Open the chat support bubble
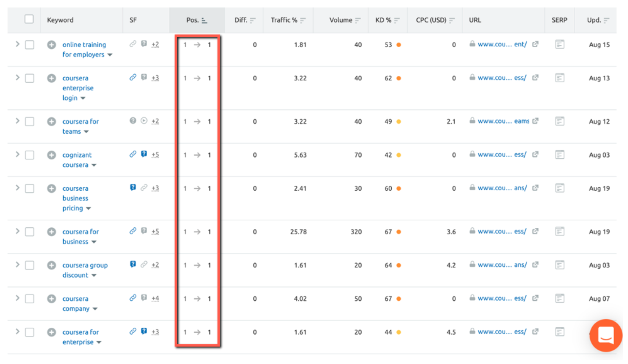628x364 pixels. (x=606, y=336)
